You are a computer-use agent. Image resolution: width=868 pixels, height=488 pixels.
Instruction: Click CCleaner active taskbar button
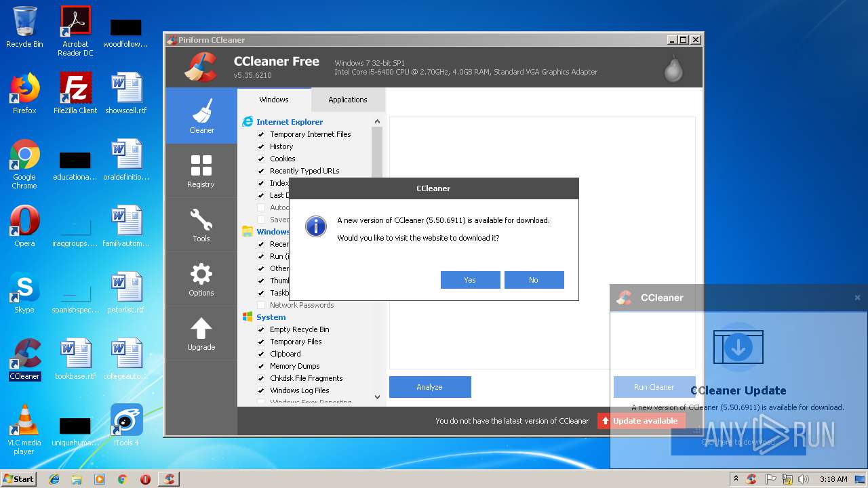coord(169,479)
